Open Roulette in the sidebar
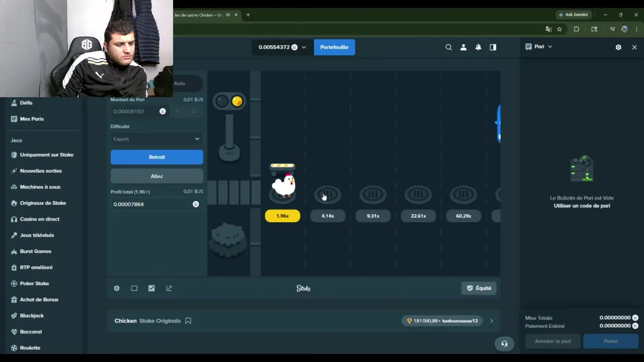 [30, 348]
